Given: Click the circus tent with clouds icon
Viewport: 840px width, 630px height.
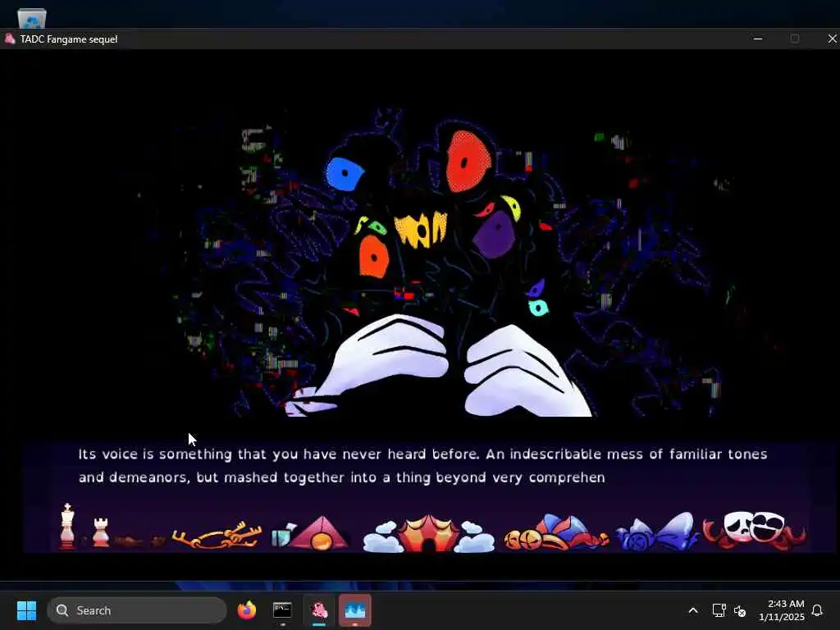Looking at the screenshot, I should 428,533.
